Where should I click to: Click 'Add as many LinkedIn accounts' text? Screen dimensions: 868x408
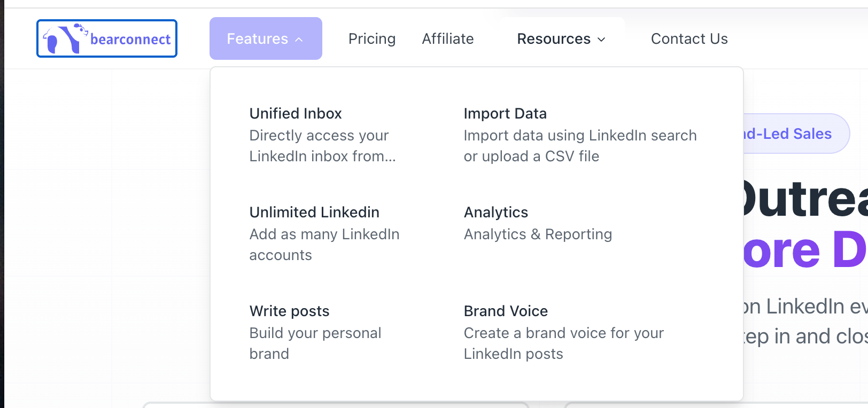(324, 245)
